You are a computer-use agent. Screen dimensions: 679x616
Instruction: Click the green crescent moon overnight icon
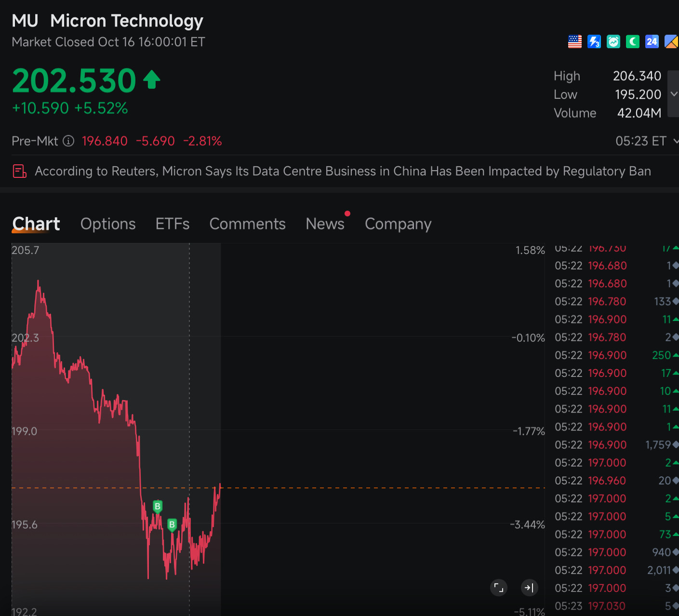click(633, 42)
